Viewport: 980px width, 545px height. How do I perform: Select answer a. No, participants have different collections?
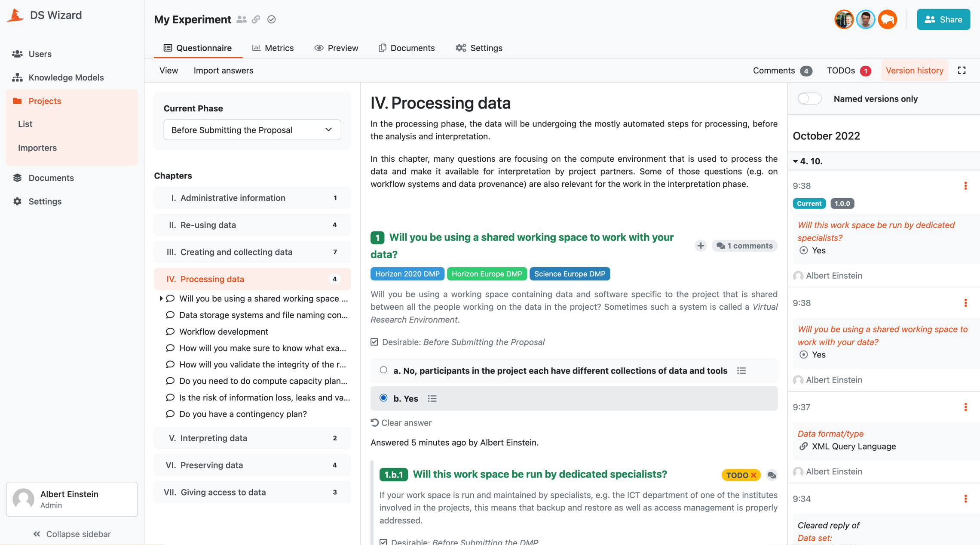point(383,369)
